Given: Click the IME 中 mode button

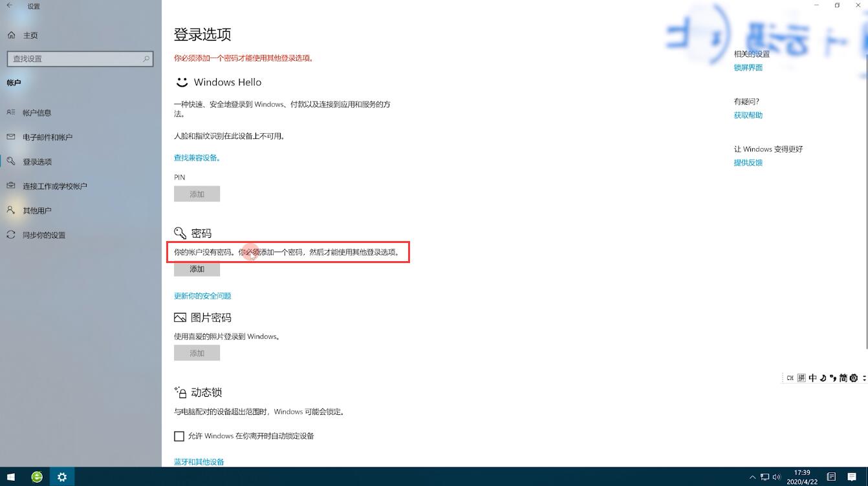Looking at the screenshot, I should (x=812, y=378).
